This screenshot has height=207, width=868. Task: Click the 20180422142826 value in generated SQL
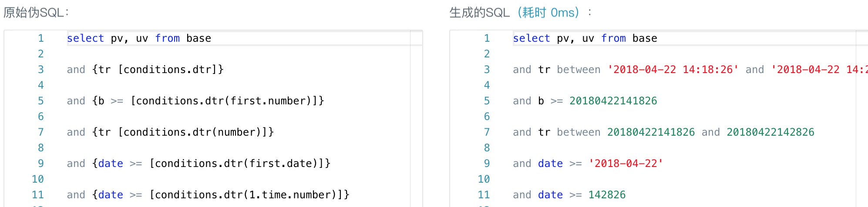click(x=770, y=132)
